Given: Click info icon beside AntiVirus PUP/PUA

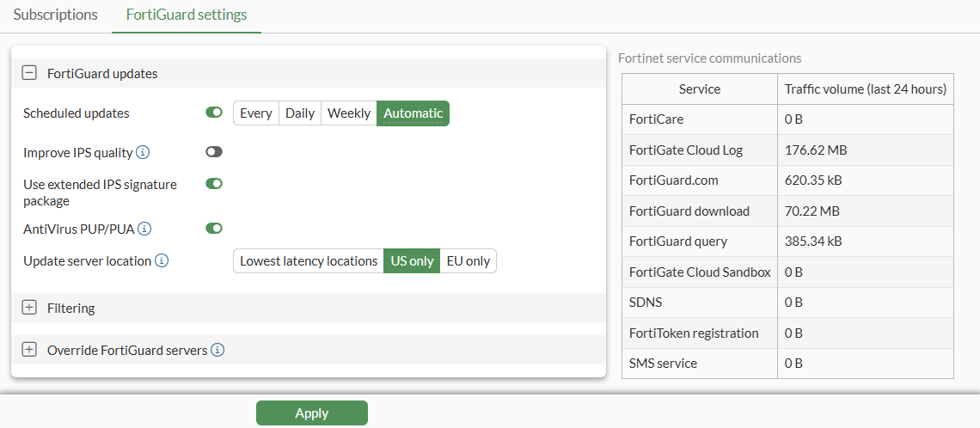Looking at the screenshot, I should pos(145,229).
